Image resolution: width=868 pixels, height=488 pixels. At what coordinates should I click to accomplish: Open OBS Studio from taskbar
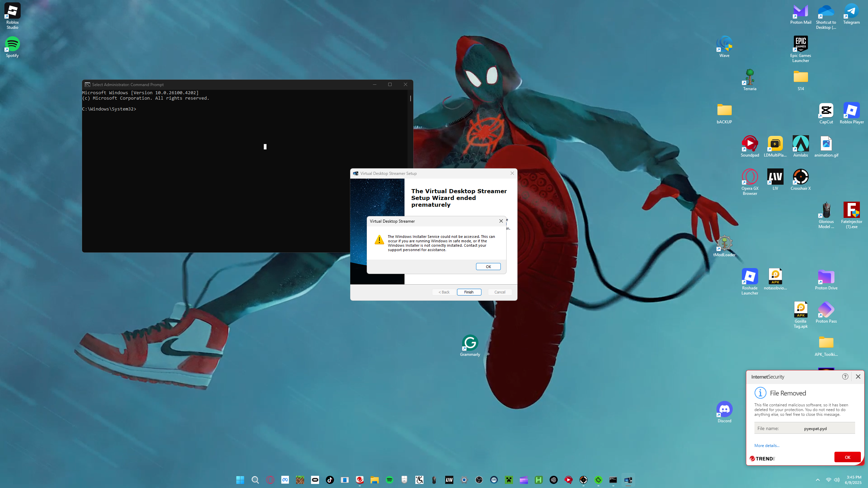click(479, 480)
